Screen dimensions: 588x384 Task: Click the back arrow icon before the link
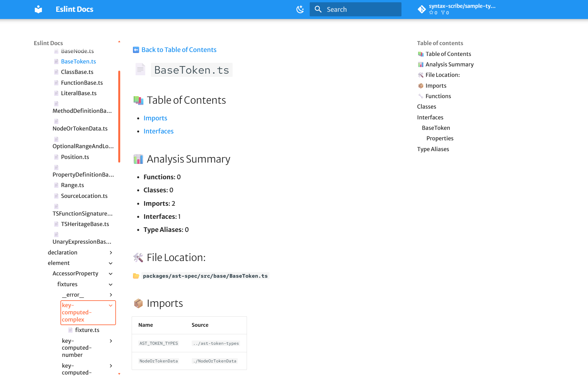point(136,50)
